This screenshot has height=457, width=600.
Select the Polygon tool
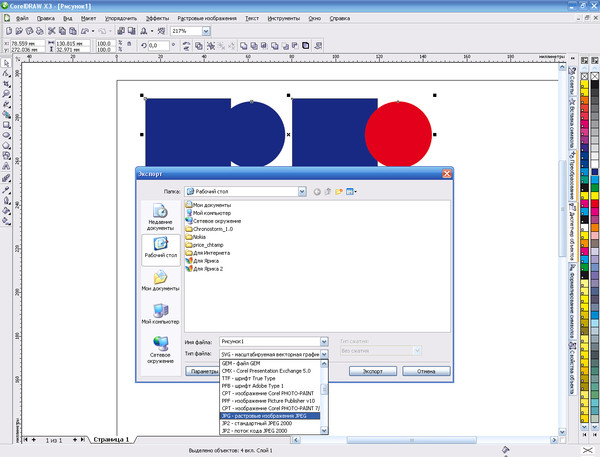[x=6, y=145]
